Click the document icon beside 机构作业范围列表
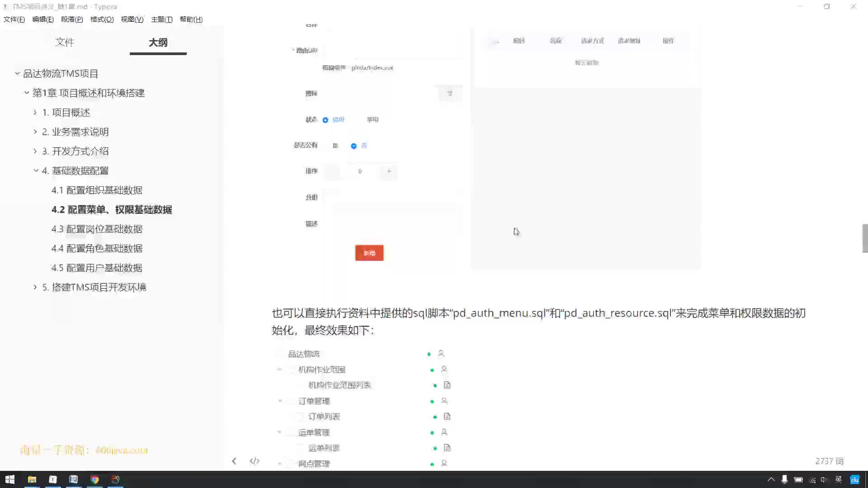Screen dimensions: 868x488 click(447, 385)
